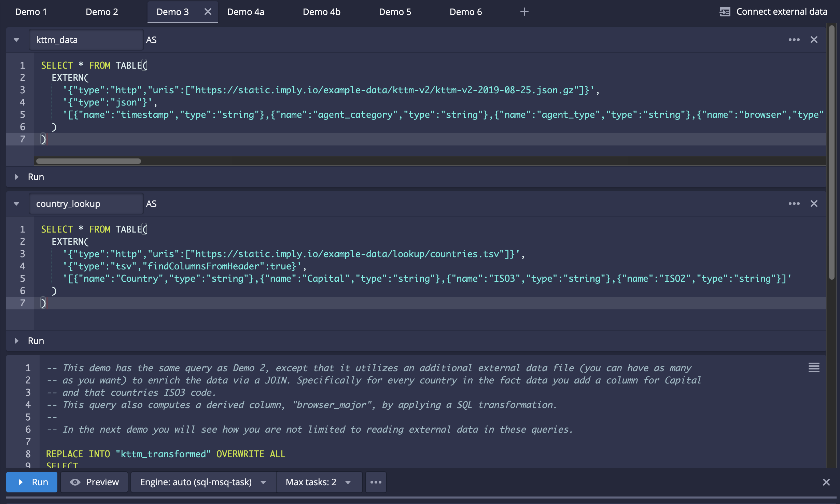Image resolution: width=840 pixels, height=504 pixels.
Task: Expand Run under kttm_data query
Action: pos(16,177)
